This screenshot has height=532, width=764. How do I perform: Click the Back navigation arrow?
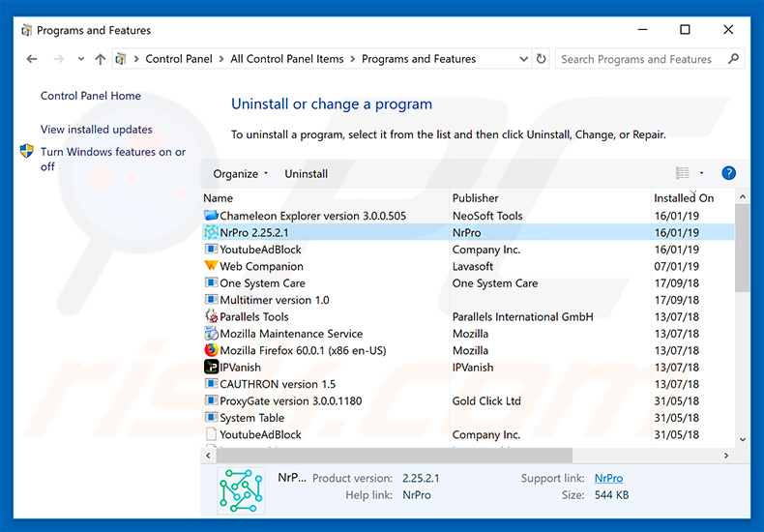pyautogui.click(x=32, y=59)
